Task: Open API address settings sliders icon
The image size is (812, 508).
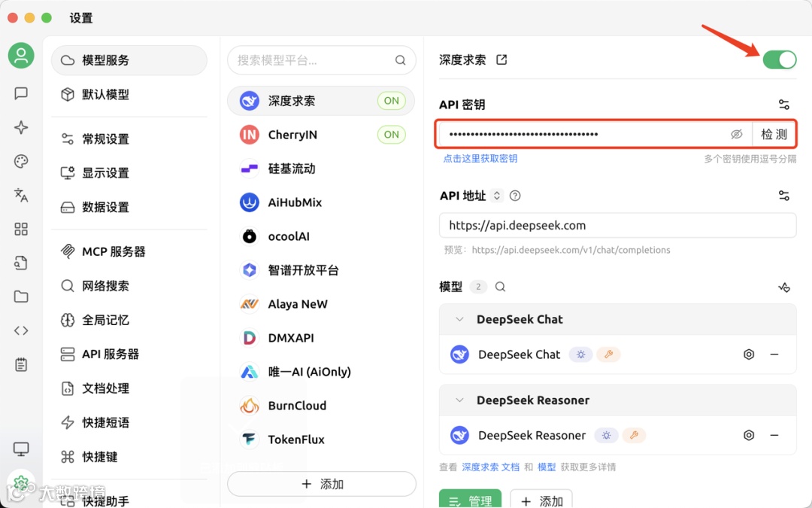Action: [784, 196]
